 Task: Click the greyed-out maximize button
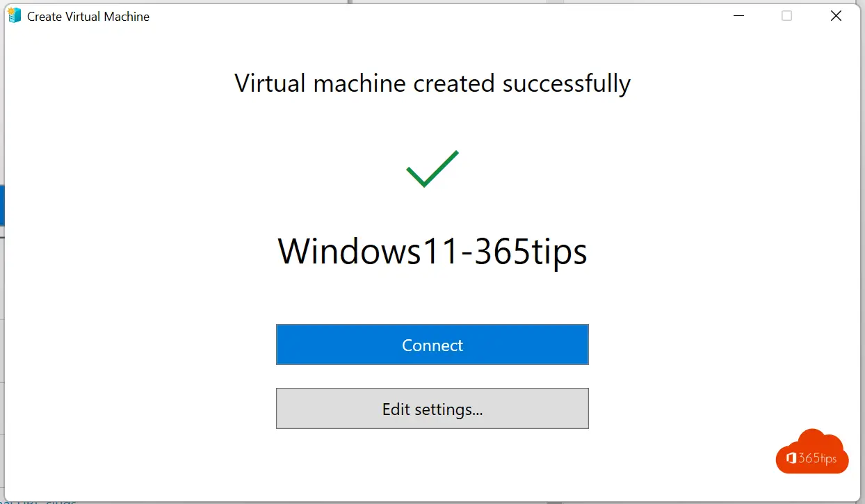tap(786, 16)
